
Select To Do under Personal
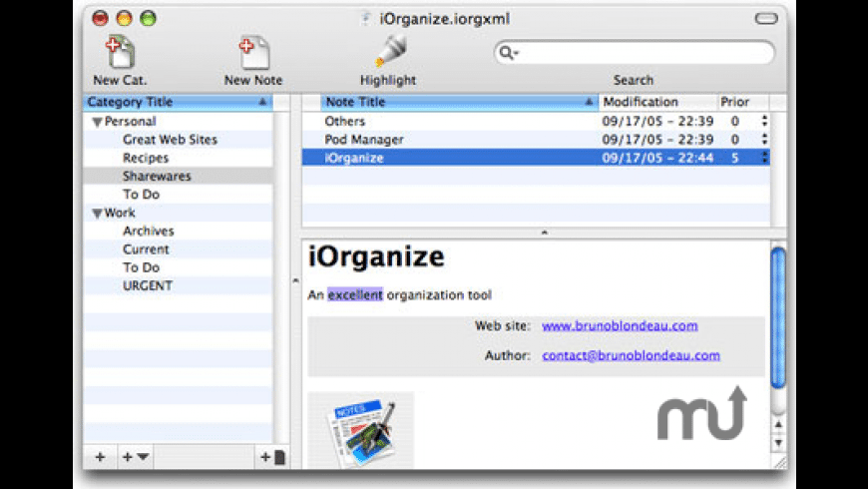coord(141,195)
